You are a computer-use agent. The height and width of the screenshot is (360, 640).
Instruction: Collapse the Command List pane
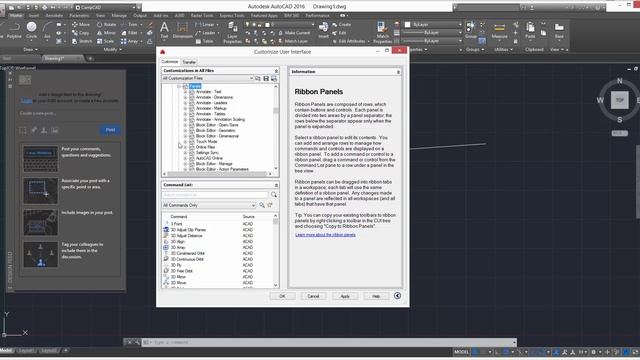(x=276, y=185)
